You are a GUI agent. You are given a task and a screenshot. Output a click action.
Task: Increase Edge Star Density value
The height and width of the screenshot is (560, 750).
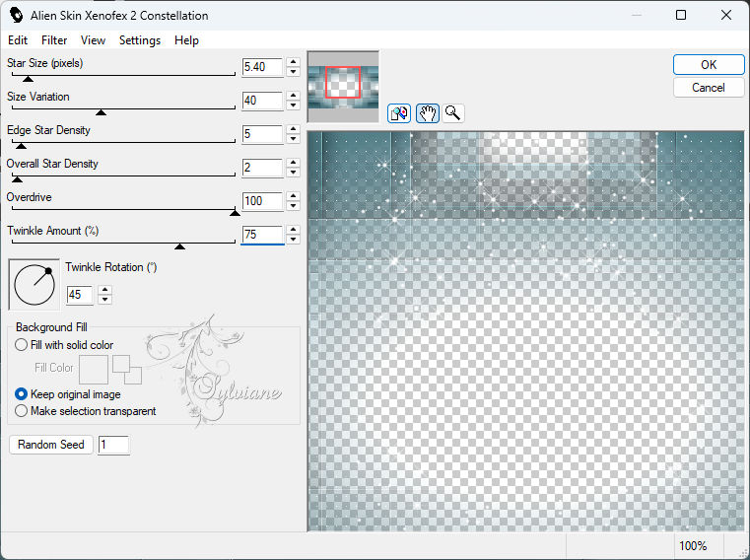click(x=294, y=129)
